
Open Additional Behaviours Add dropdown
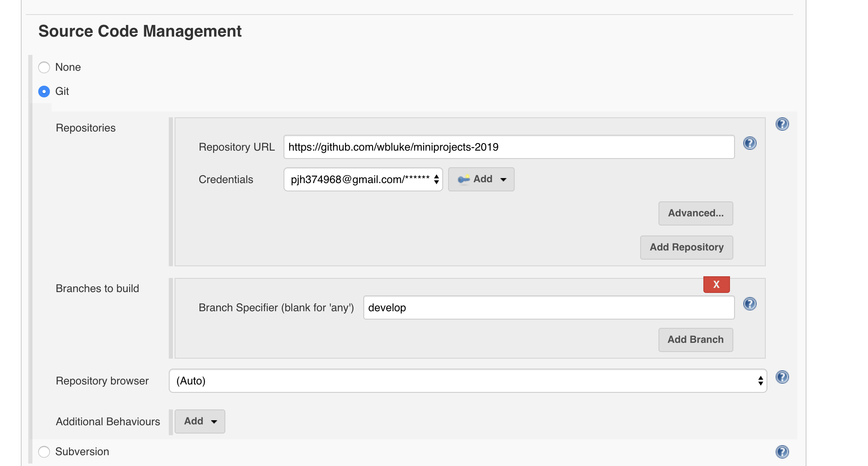click(x=200, y=421)
